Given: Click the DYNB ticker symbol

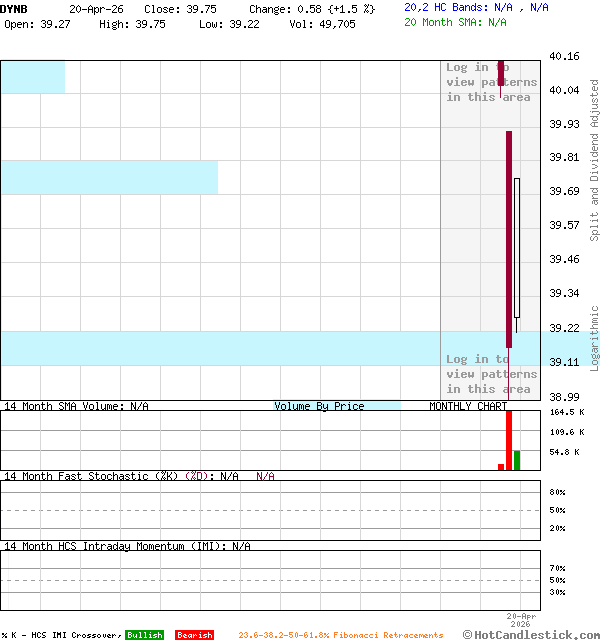Looking at the screenshot, I should [14, 8].
